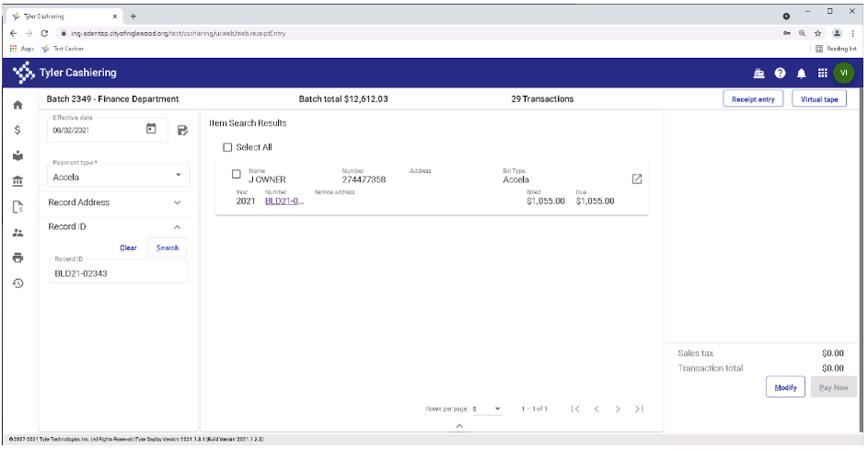Image resolution: width=868 pixels, height=449 pixels.
Task: Click the Batch total $12,612.03 text
Action: click(x=343, y=99)
